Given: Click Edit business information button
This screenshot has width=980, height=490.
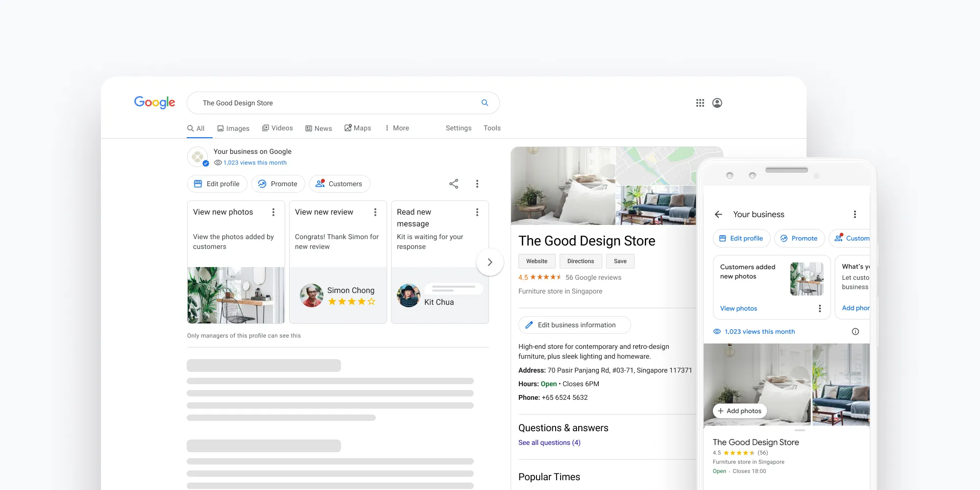Looking at the screenshot, I should (x=575, y=325).
